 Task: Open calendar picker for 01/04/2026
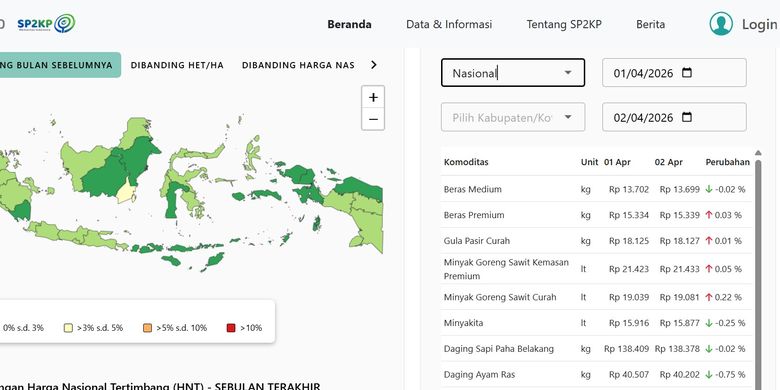686,73
